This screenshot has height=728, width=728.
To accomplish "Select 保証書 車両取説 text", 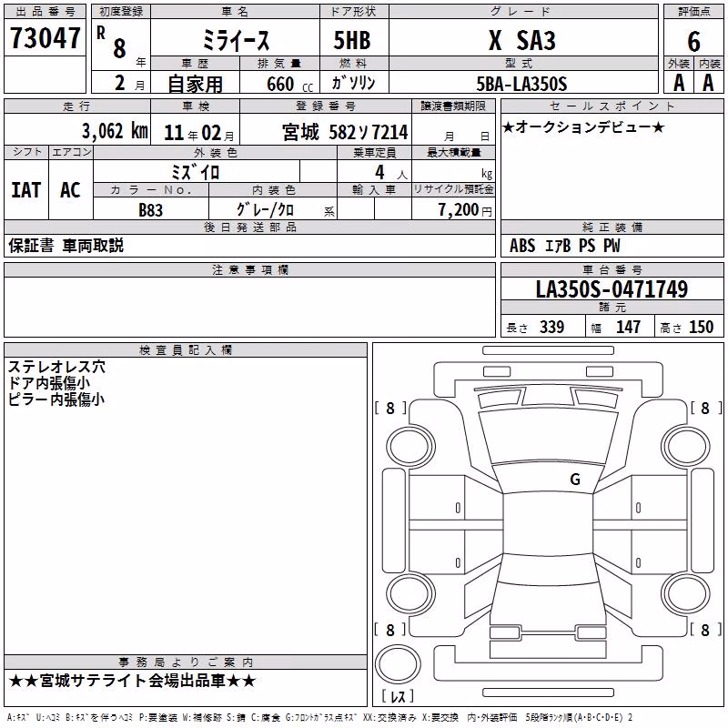I will (66, 246).
